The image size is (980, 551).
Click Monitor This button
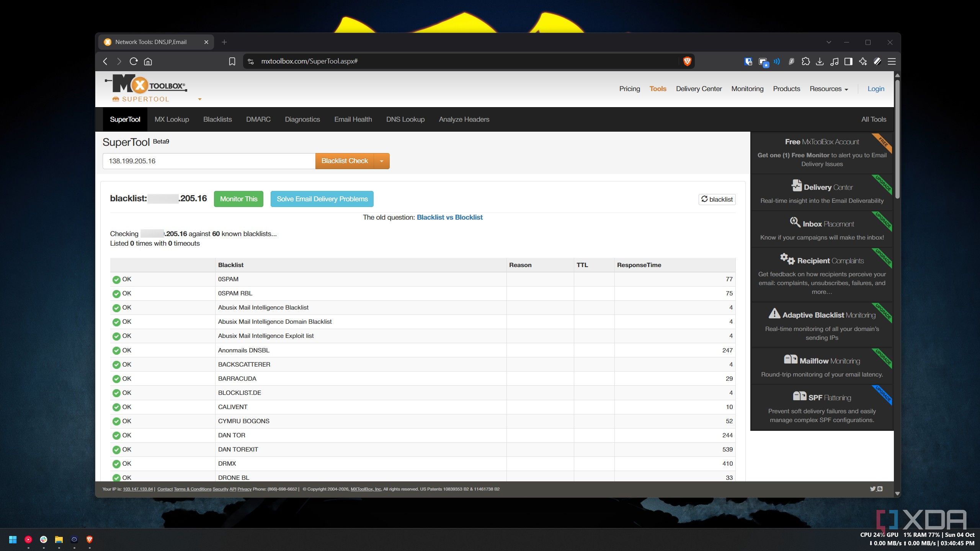238,199
